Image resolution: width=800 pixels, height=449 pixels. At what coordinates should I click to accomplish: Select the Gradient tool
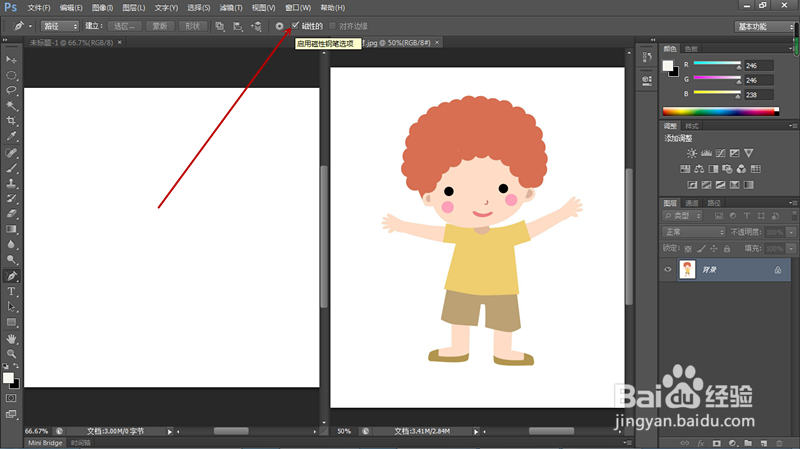[x=11, y=229]
